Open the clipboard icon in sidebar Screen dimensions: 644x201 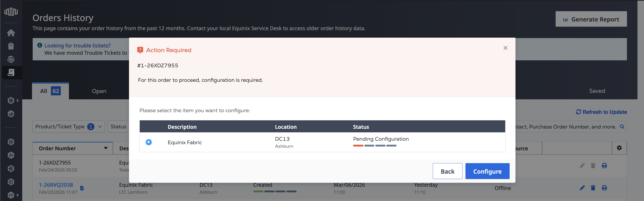pyautogui.click(x=11, y=46)
